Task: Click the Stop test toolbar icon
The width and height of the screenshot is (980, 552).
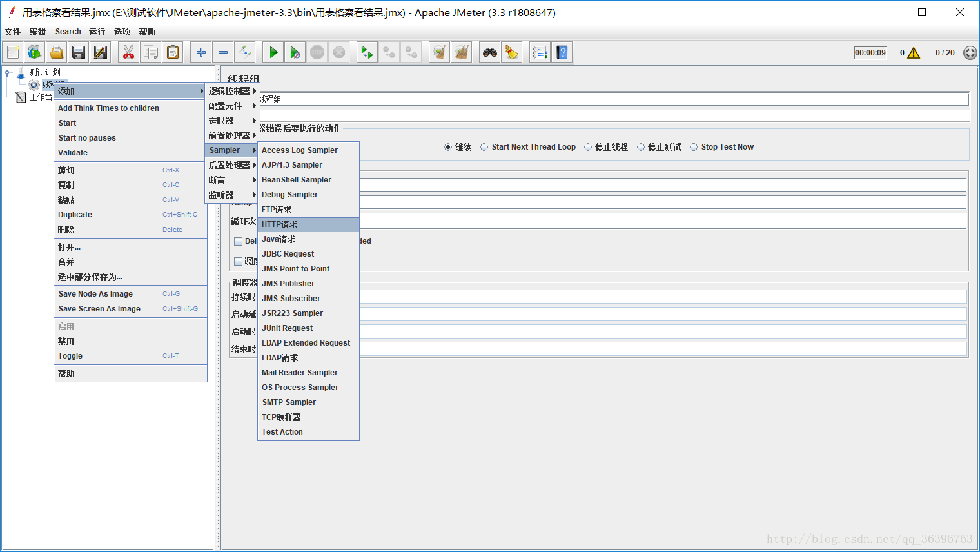Action: (x=317, y=52)
